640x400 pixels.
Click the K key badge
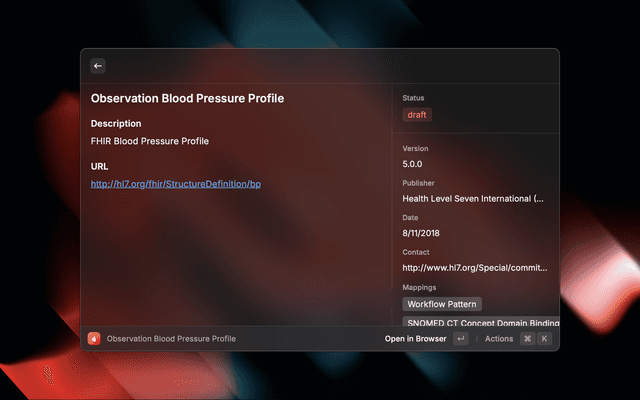point(545,339)
